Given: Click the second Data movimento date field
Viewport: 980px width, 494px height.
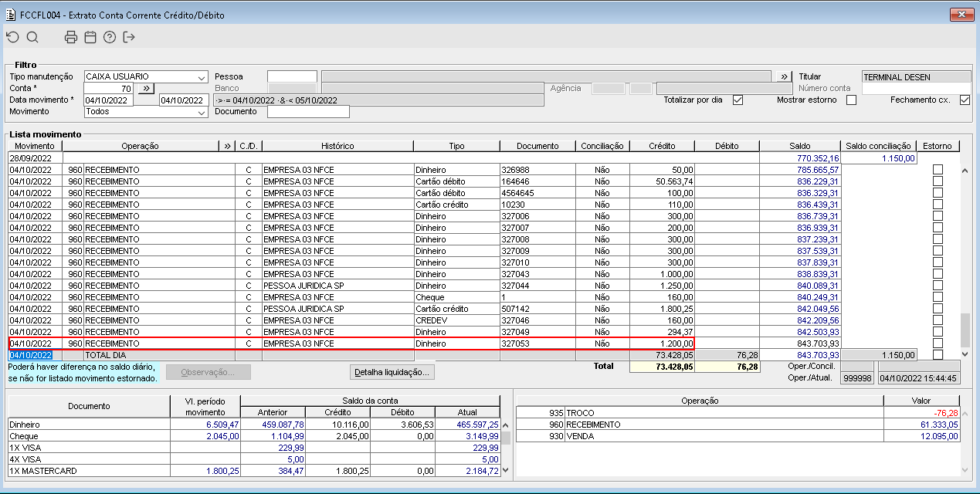Looking at the screenshot, I should (183, 100).
